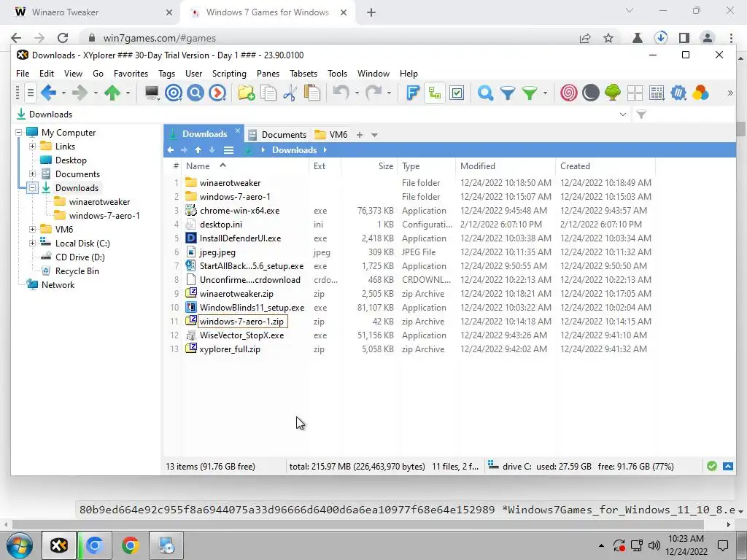Open the tab list dropdown arrow
Viewport: 747px width, 560px height.
(x=374, y=135)
